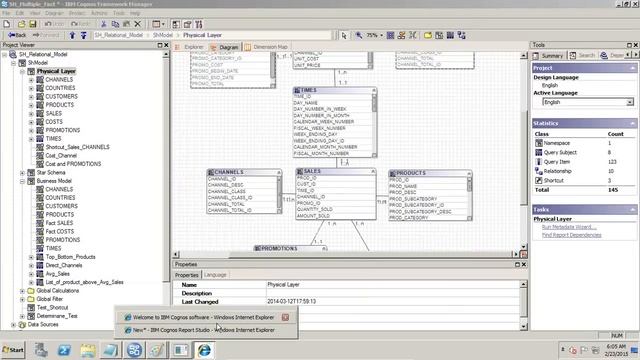Select Top_Bottom_Products tree item
Viewport: 640px width, 360px height.
pos(70,257)
